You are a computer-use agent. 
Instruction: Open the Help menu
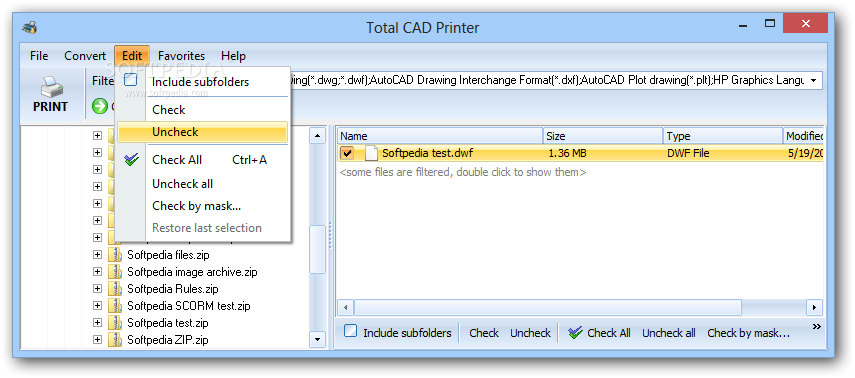[233, 56]
